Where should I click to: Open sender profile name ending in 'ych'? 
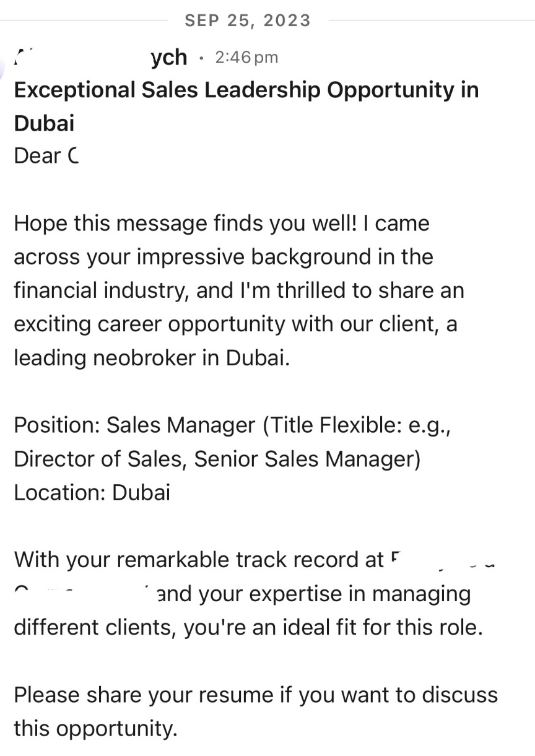[168, 58]
